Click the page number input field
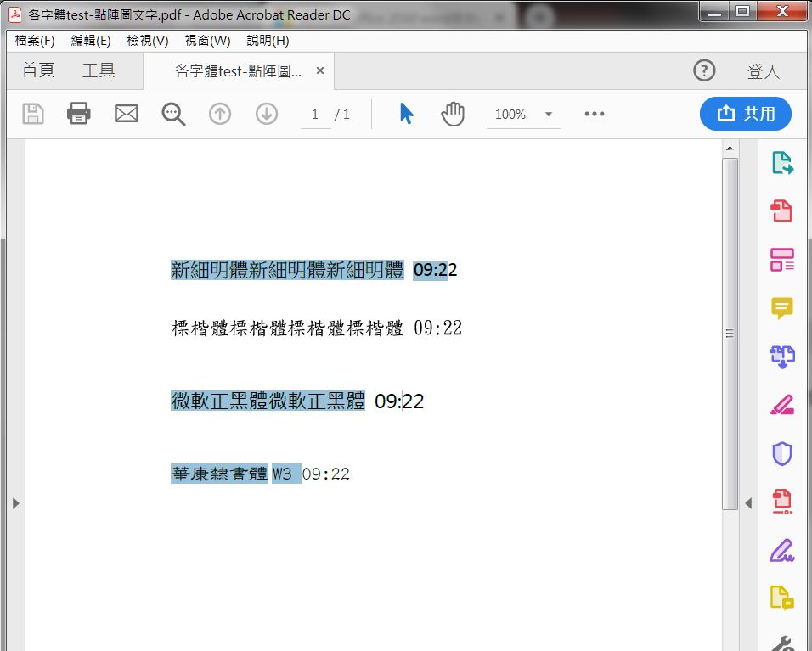Screen dimensions: 812x651 (x=315, y=115)
